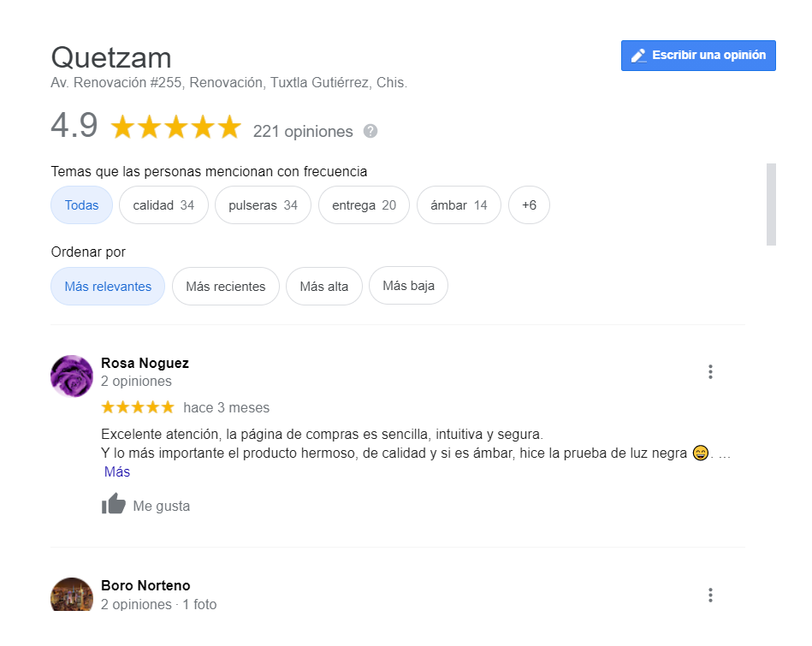Open the three-dot menu for Rosa Noguez's review
This screenshot has width=812, height=646.
[710, 372]
